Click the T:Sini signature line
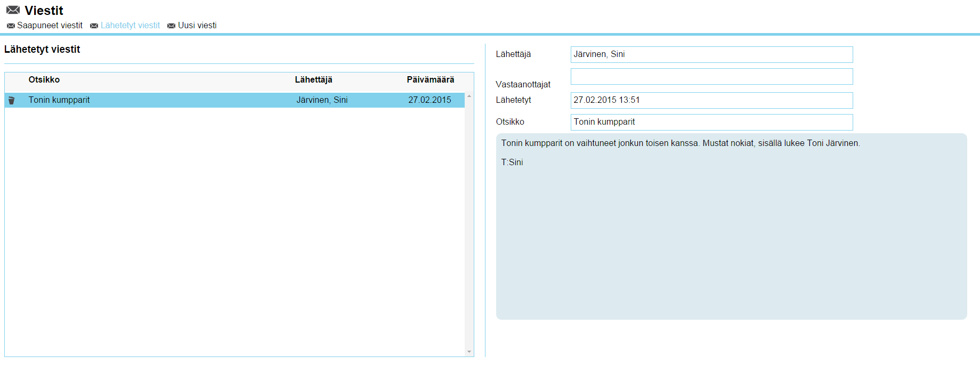The width and height of the screenshot is (980, 389). pos(512,162)
